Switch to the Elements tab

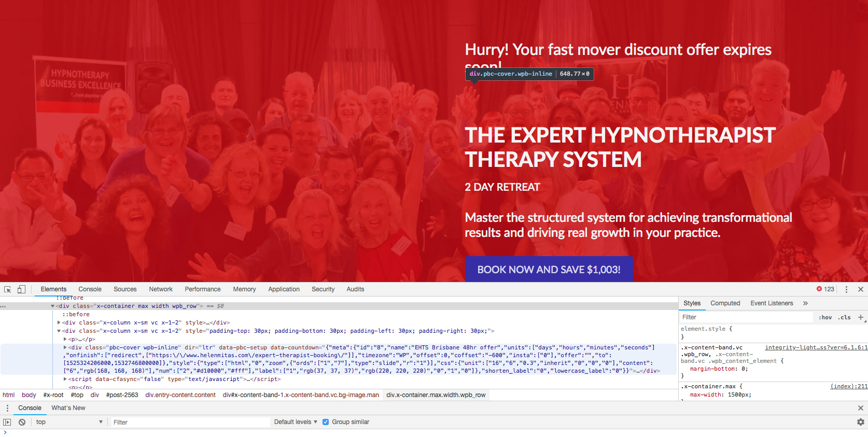(x=53, y=289)
